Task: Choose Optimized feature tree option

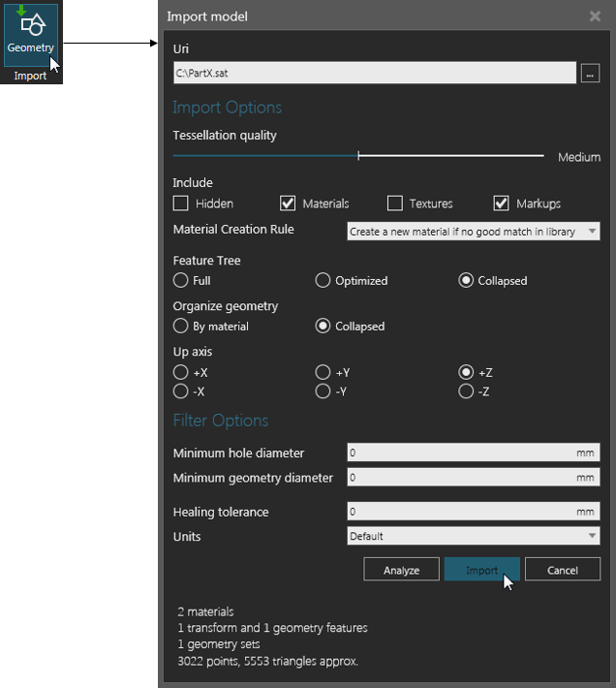Action: pos(323,280)
